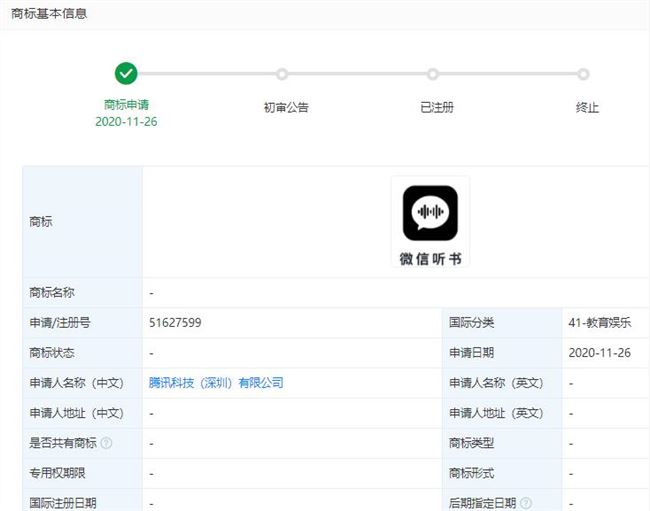Click the 微信听书 caption under logo
The height and width of the screenshot is (511, 650).
pyautogui.click(x=430, y=259)
